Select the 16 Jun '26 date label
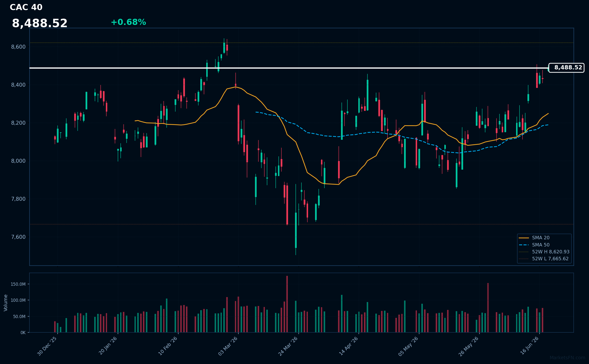Screen dimensions: 589x364 click(x=529, y=346)
